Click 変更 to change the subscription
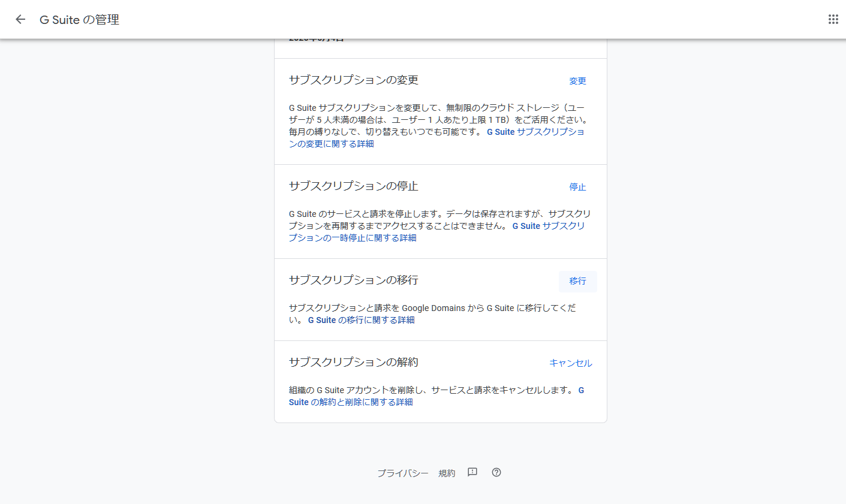The width and height of the screenshot is (846, 504). (x=577, y=81)
